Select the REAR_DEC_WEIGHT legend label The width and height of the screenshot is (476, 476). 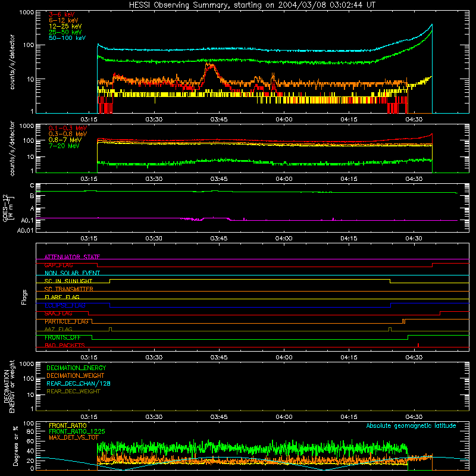coord(73,392)
